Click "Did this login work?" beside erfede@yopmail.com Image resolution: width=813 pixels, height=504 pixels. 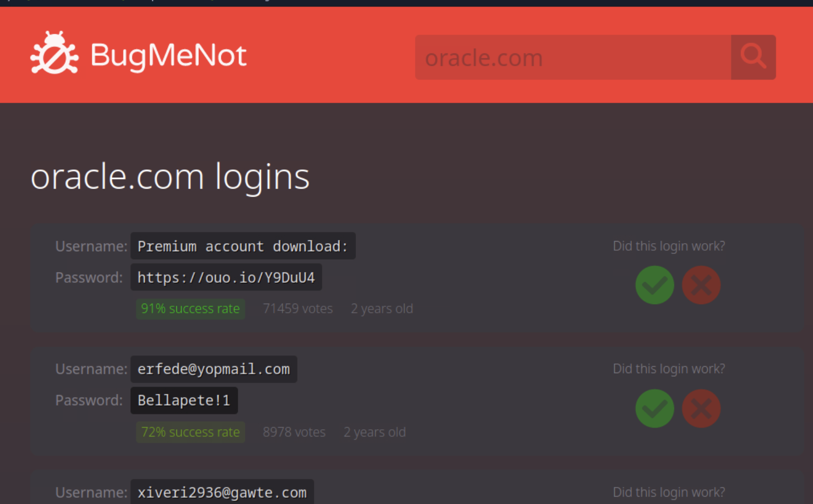coord(669,369)
